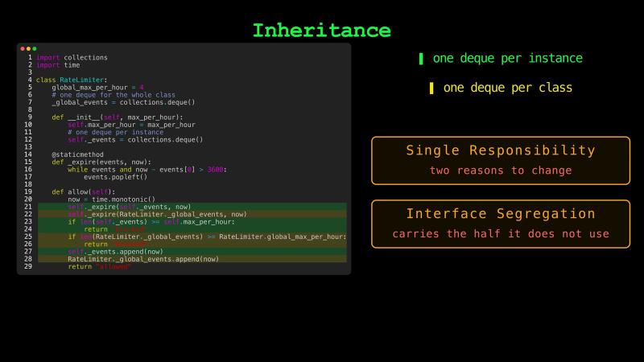Click the "self.max_per_hour = max_per_hour" line

(x=131, y=125)
